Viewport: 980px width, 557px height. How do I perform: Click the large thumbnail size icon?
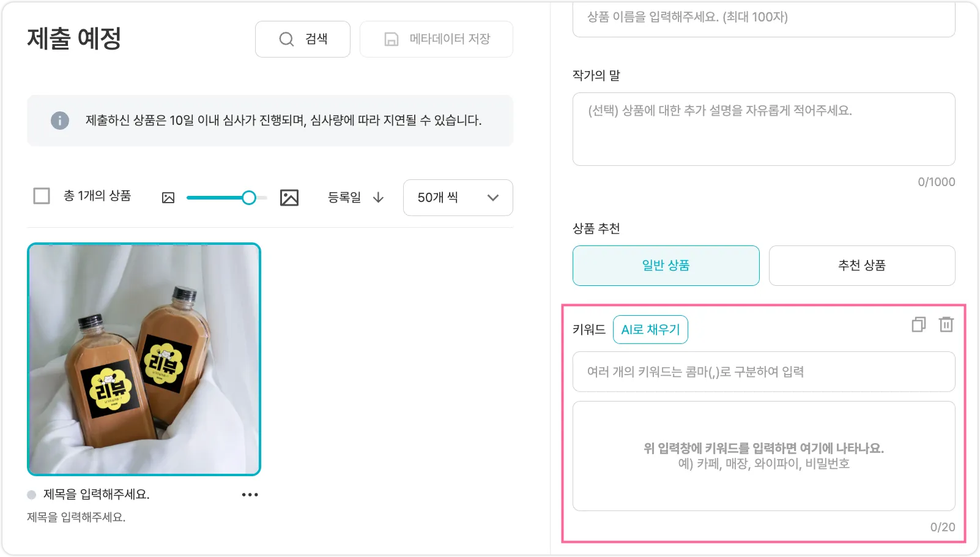pos(289,198)
